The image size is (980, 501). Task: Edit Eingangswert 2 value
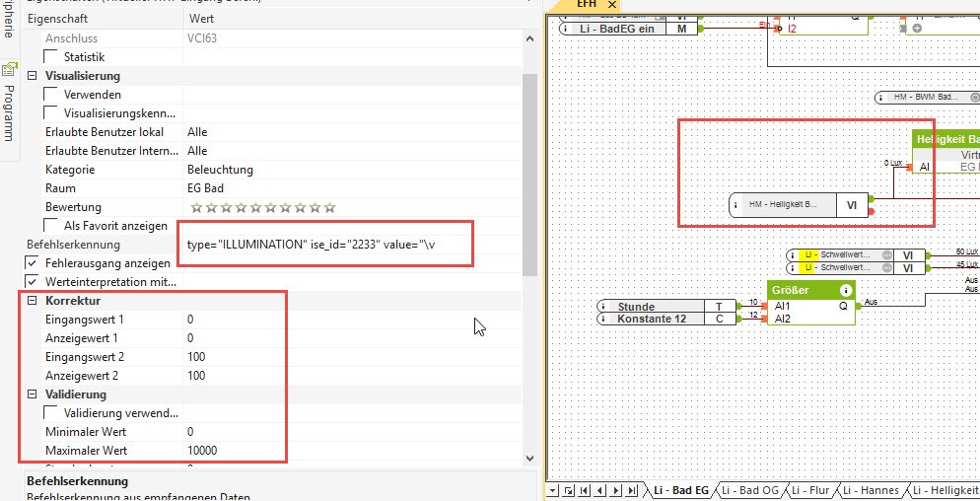352,357
